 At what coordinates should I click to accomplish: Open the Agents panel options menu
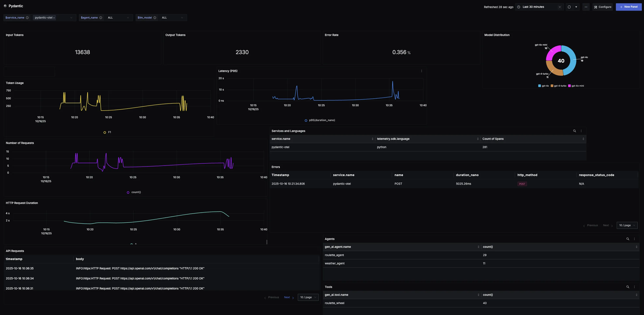[634, 239]
